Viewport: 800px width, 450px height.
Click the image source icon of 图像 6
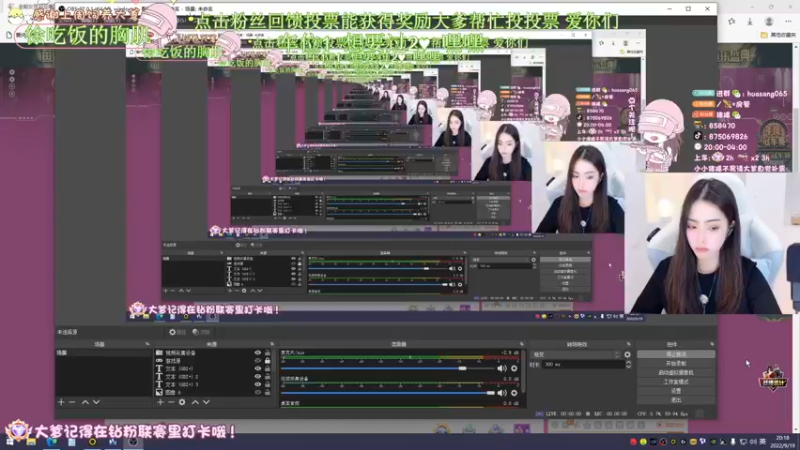(159, 392)
